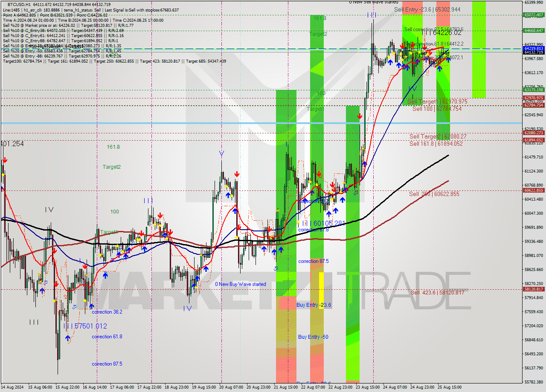Click the '24 Aug 07:00' time axis label

coord(395,387)
